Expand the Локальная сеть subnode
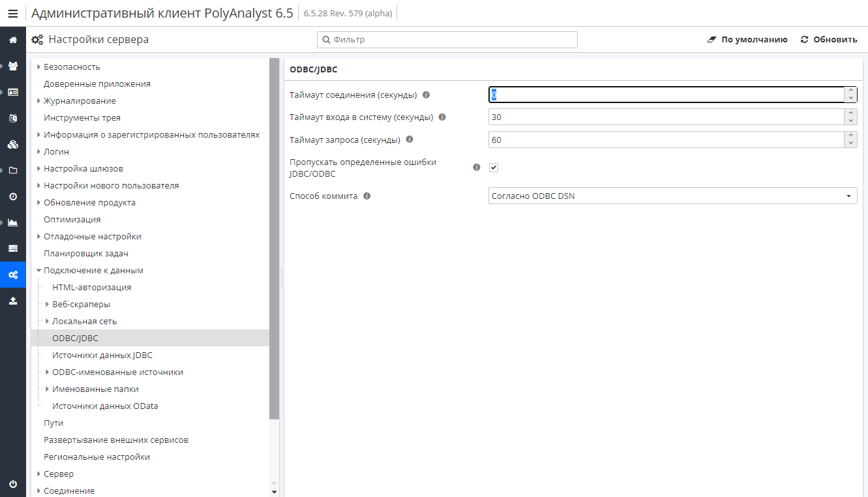 pos(48,321)
